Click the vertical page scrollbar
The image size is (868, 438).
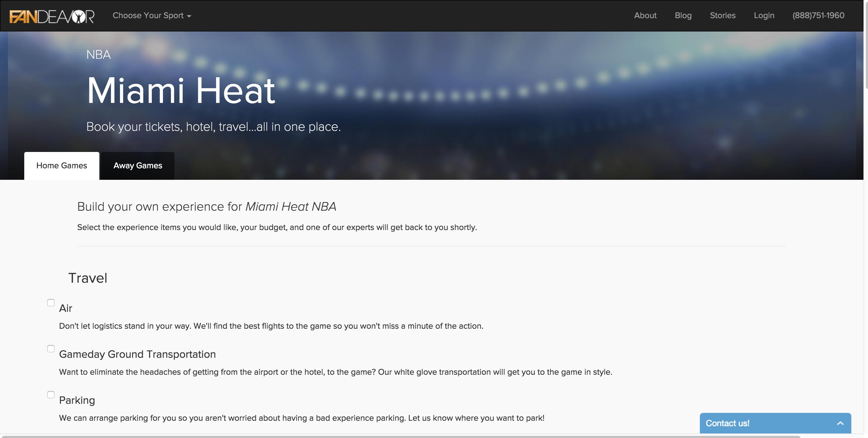click(x=866, y=51)
